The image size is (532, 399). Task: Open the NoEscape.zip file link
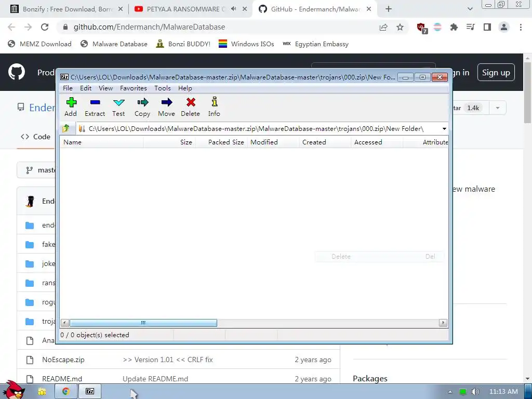63,360
